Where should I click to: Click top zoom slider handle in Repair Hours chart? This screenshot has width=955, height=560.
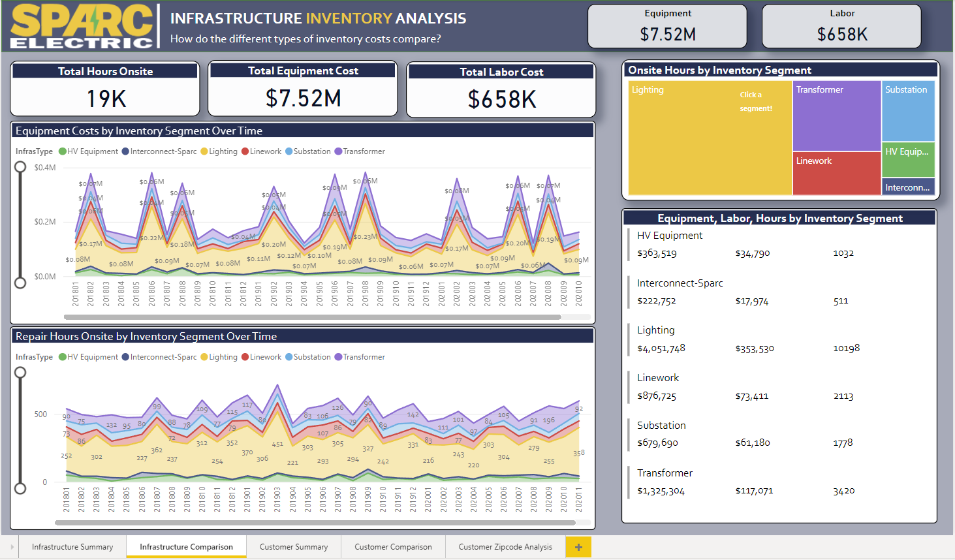point(20,373)
